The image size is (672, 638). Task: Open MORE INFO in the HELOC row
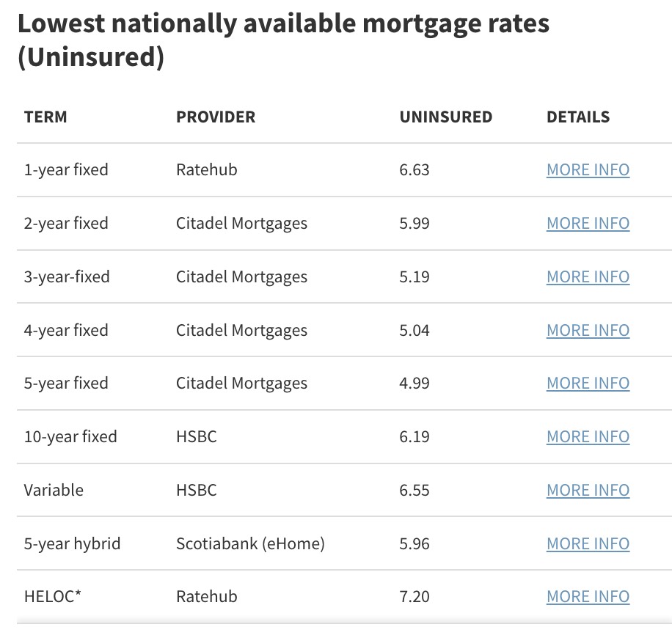(x=588, y=597)
